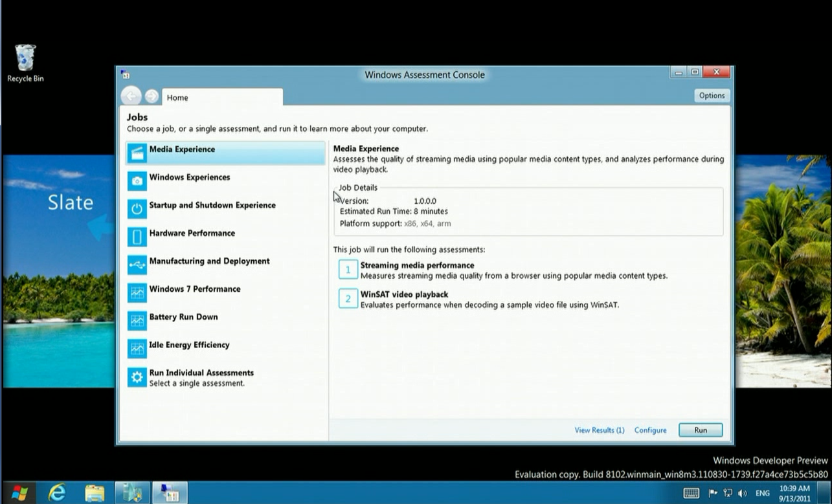The image size is (832, 504).
Task: Launch Internet Explorer from the taskbar
Action: coord(57,493)
